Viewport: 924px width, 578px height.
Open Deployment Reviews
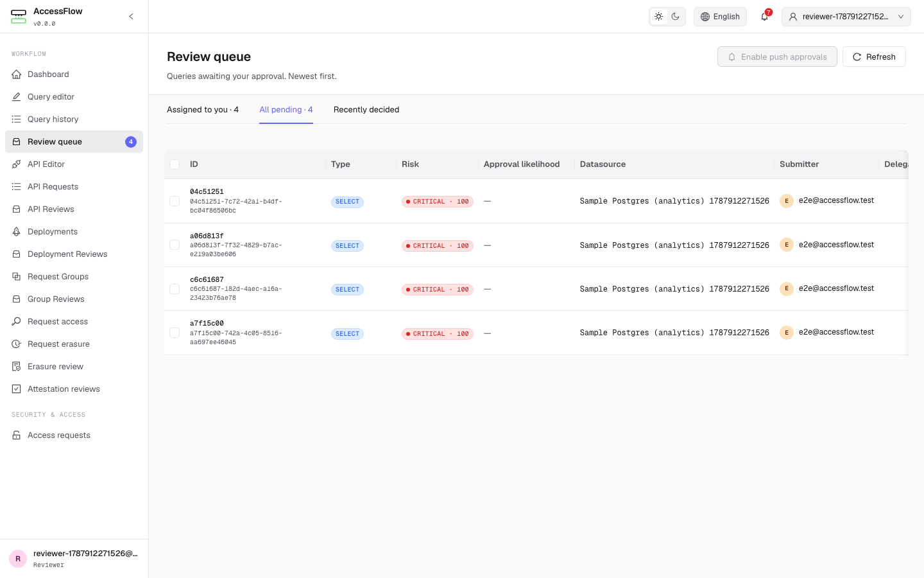74,254
